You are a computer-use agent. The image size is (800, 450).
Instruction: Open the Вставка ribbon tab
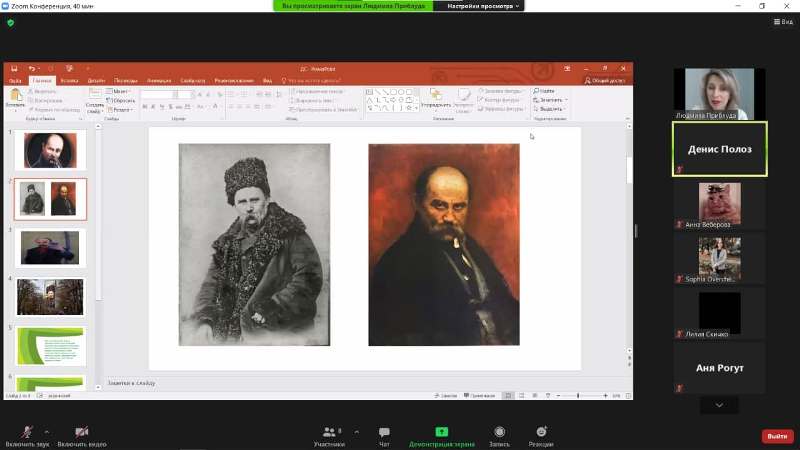[x=69, y=80]
